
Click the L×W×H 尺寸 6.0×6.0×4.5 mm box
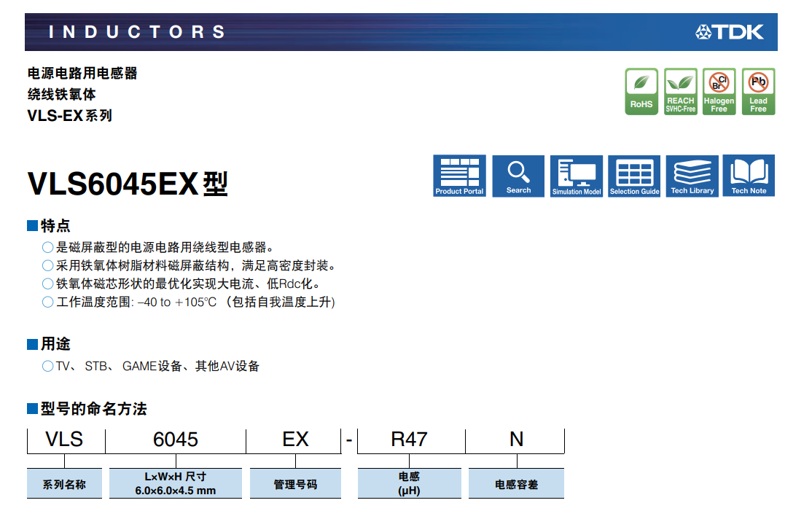(x=176, y=484)
